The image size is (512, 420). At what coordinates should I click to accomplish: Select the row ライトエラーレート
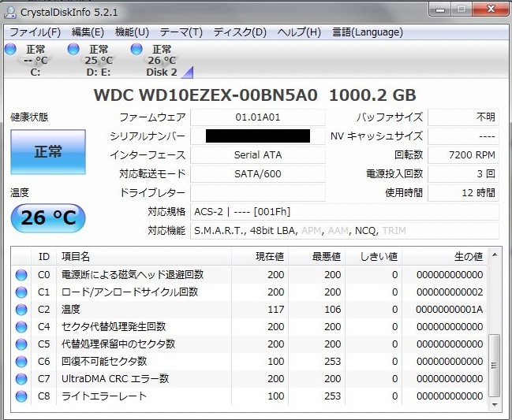[250, 396]
